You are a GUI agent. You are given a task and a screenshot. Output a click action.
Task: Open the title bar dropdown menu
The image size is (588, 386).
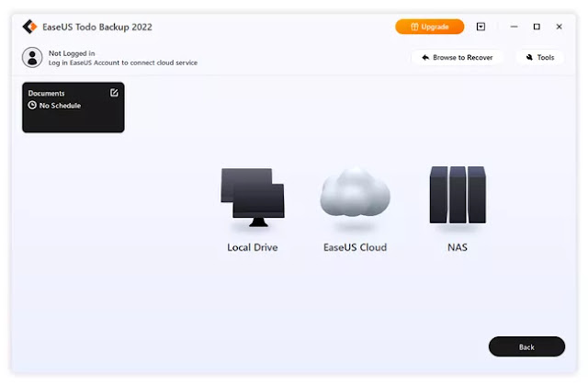[x=481, y=27]
